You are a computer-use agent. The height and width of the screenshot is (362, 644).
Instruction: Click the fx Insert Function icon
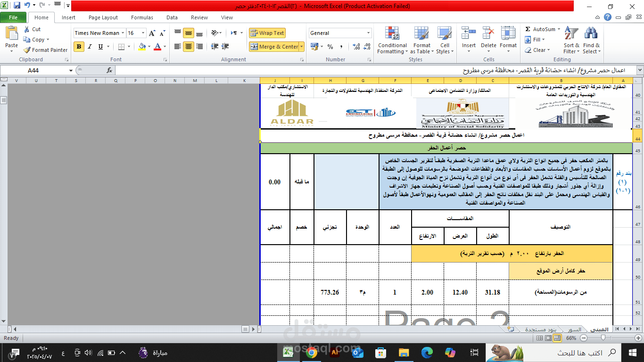click(109, 70)
